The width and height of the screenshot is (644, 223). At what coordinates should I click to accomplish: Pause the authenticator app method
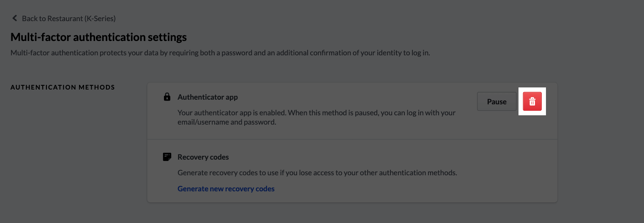497,101
